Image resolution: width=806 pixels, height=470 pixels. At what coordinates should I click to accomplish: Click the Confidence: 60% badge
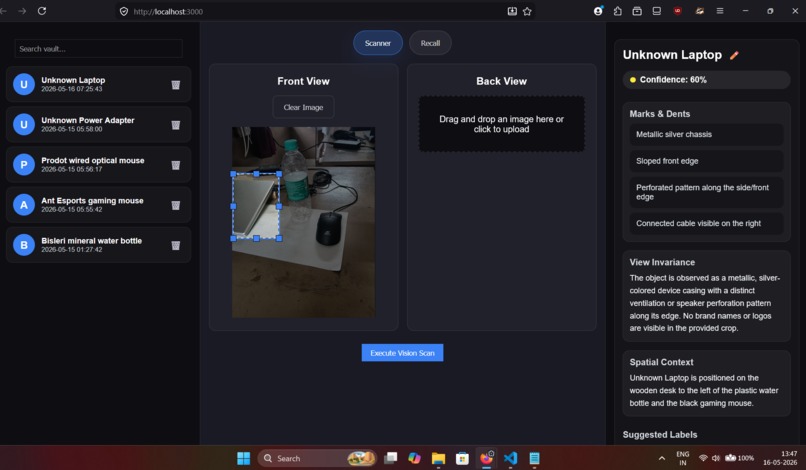click(706, 80)
